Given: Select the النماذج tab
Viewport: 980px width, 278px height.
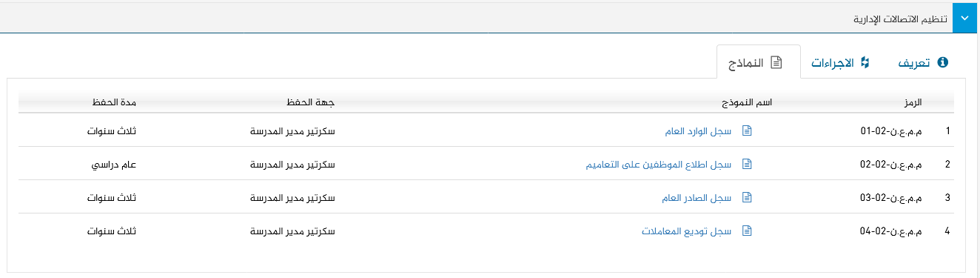Looking at the screenshot, I should click(759, 62).
